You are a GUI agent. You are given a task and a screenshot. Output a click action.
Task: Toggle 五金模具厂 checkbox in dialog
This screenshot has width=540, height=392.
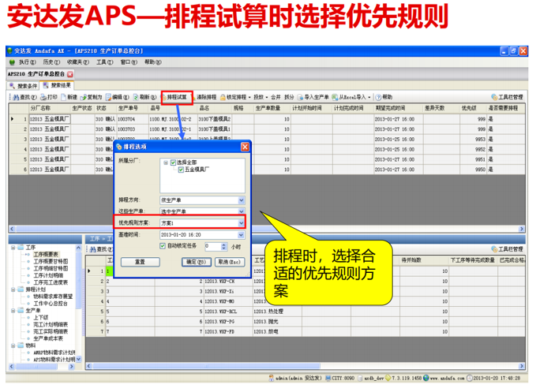point(181,170)
